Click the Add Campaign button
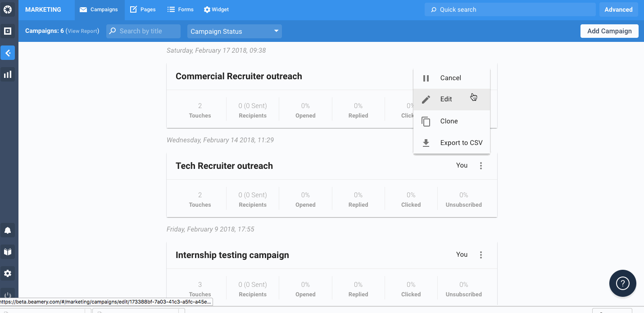Viewport: 644px width, 313px height. pyautogui.click(x=609, y=31)
